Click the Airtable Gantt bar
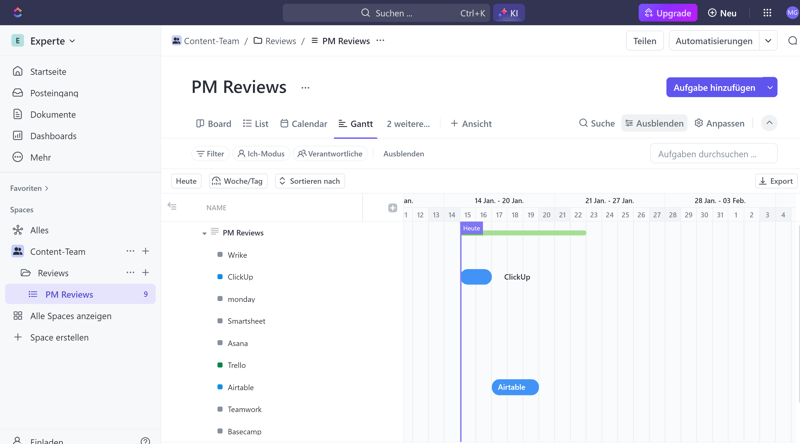Screen dimensions: 800x444 point(515,387)
